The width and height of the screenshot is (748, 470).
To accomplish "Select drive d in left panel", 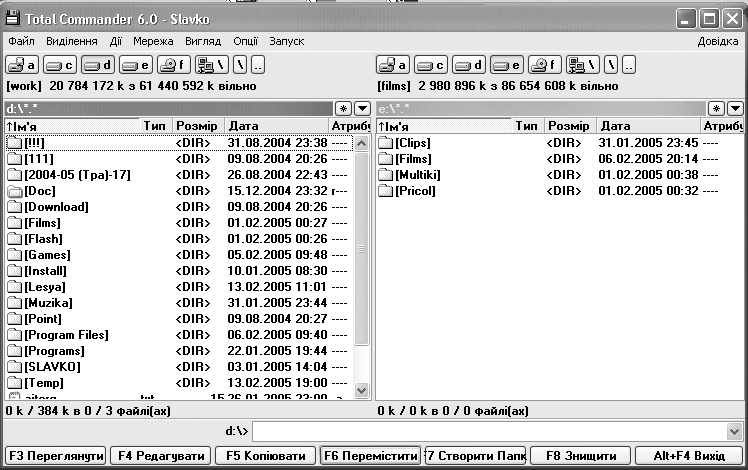I will (x=98, y=65).
